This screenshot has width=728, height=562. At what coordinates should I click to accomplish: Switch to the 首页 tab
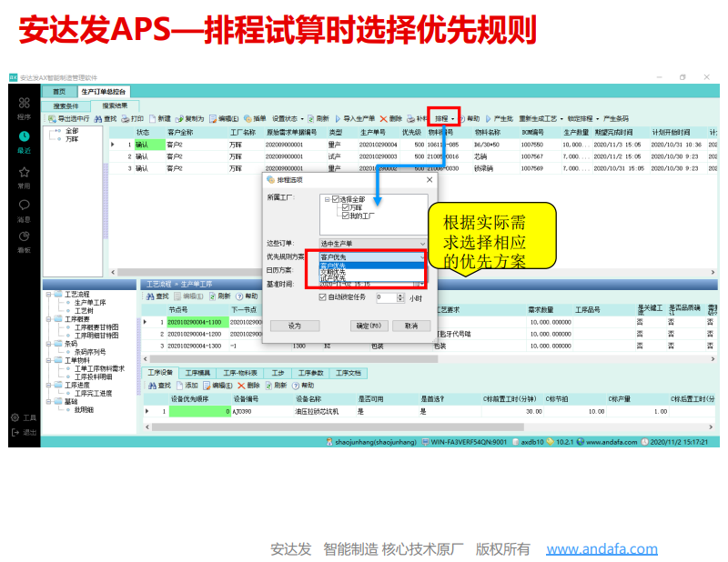click(59, 92)
